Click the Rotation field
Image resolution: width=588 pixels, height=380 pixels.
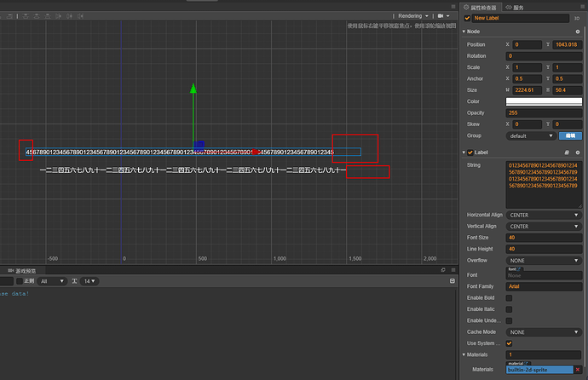544,56
